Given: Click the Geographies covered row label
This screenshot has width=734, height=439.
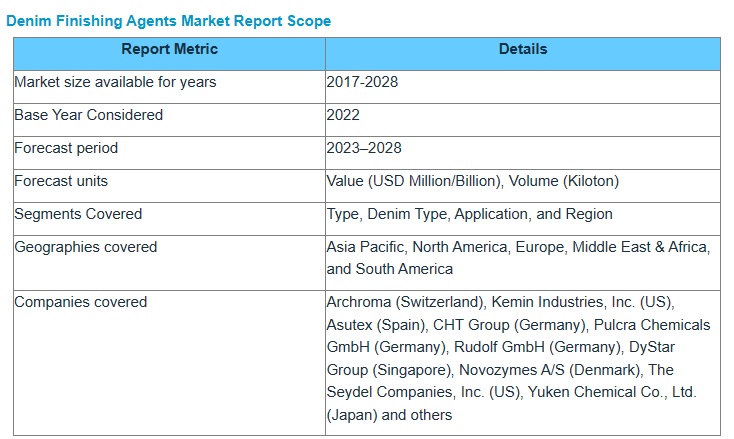Looking at the screenshot, I should tap(85, 247).
